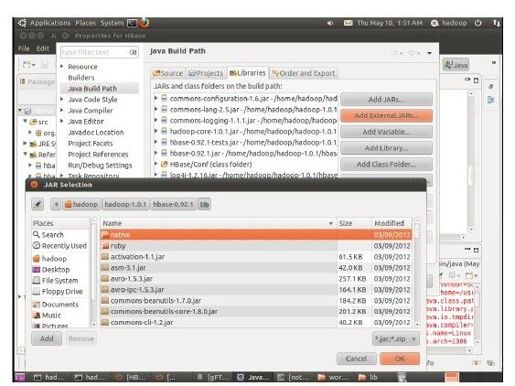The width and height of the screenshot is (515, 386).
Task: Switch to the Libraries tab
Action: point(248,73)
